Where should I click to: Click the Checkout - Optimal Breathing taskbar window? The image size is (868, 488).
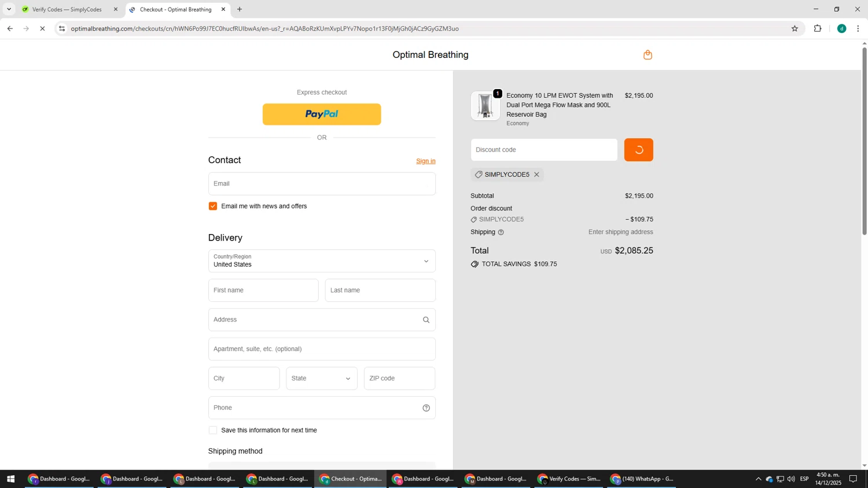(x=351, y=479)
